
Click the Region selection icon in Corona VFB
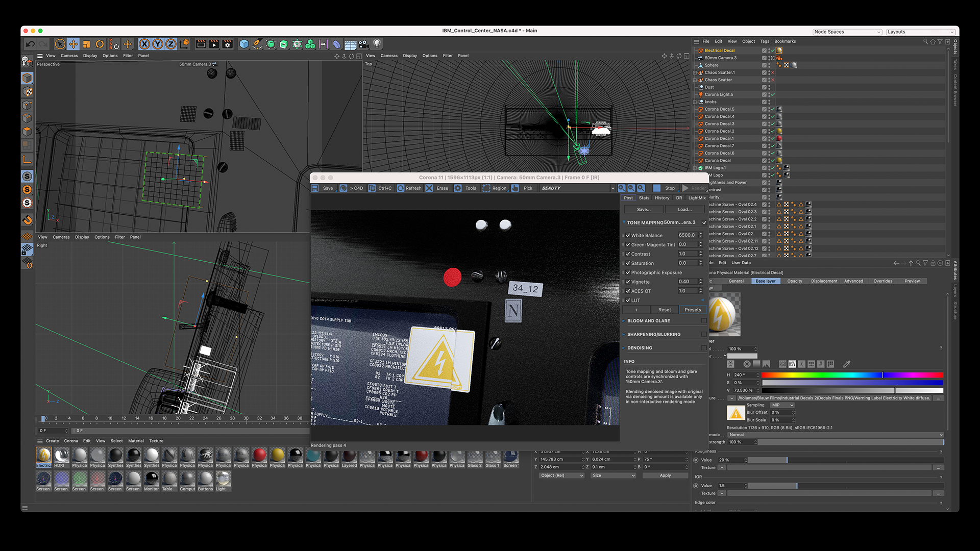click(x=486, y=188)
